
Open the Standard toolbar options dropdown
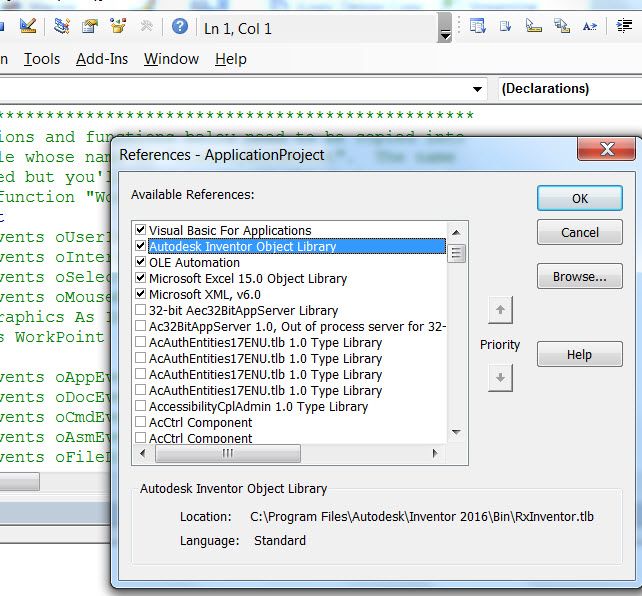445,27
